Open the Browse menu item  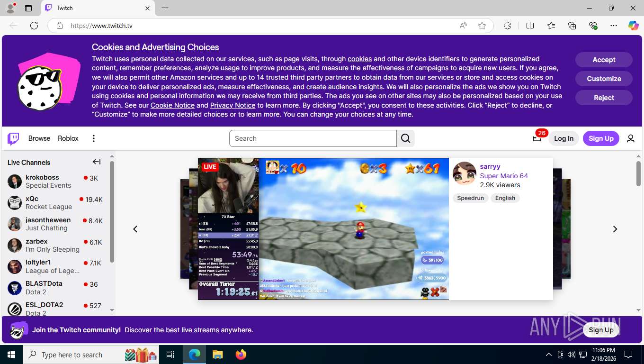[39, 138]
